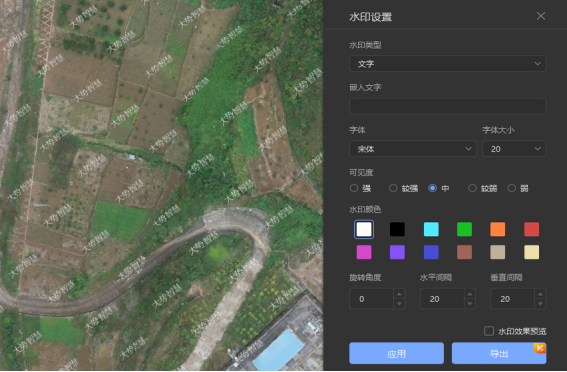Click the 导出 button
Image resolution: width=567 pixels, height=372 pixels.
click(x=499, y=353)
